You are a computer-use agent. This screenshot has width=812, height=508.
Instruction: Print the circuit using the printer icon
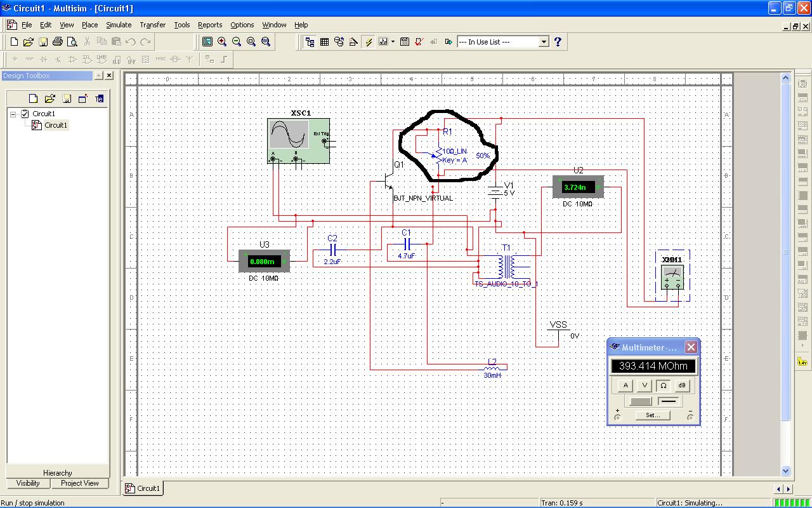click(x=58, y=42)
